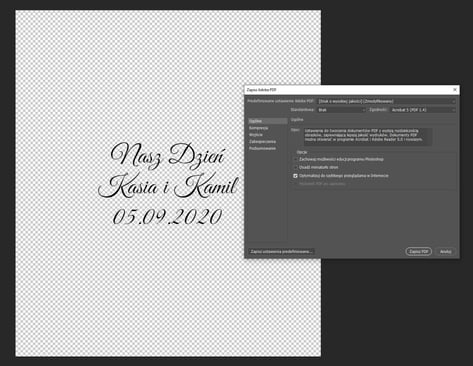Enable Zachowaj możliwości edycji programu Photoshop

coord(295,159)
